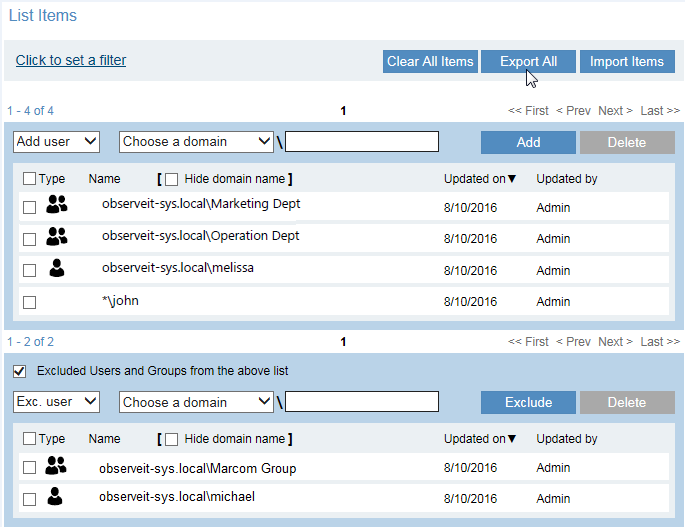Go to Last page of upper list

coord(660,111)
